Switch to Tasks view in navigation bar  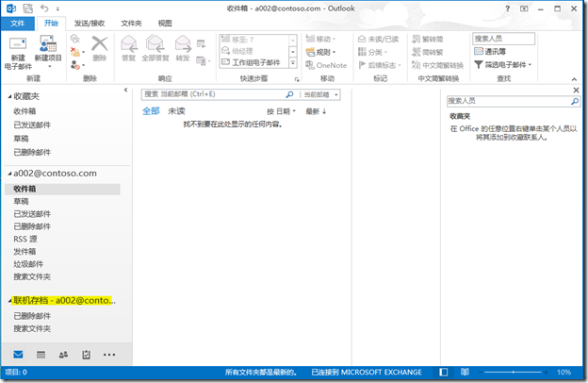[87, 355]
